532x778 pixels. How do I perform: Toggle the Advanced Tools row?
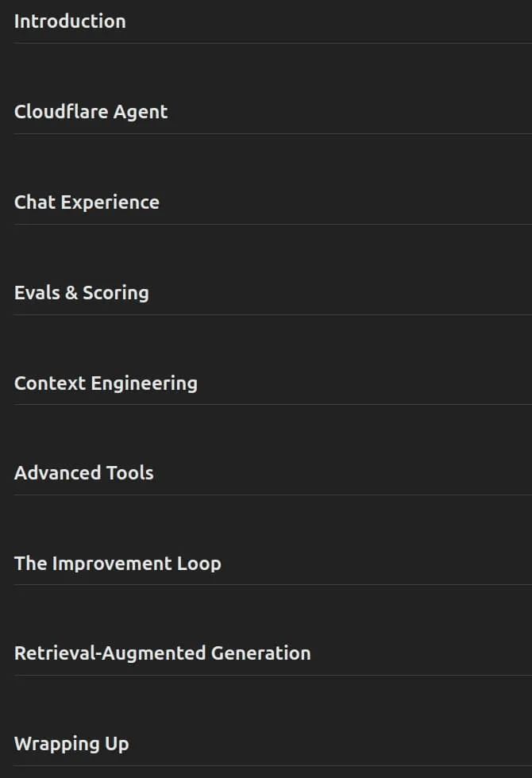(273, 473)
